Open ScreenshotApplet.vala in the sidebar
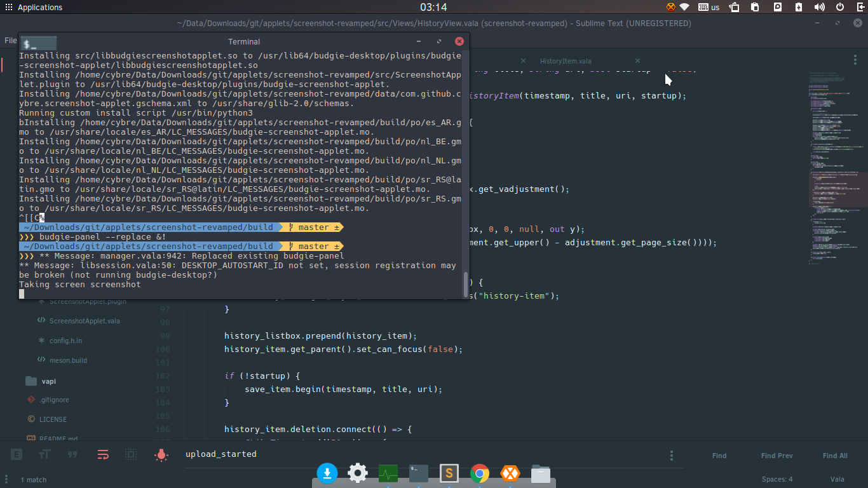 (85, 321)
